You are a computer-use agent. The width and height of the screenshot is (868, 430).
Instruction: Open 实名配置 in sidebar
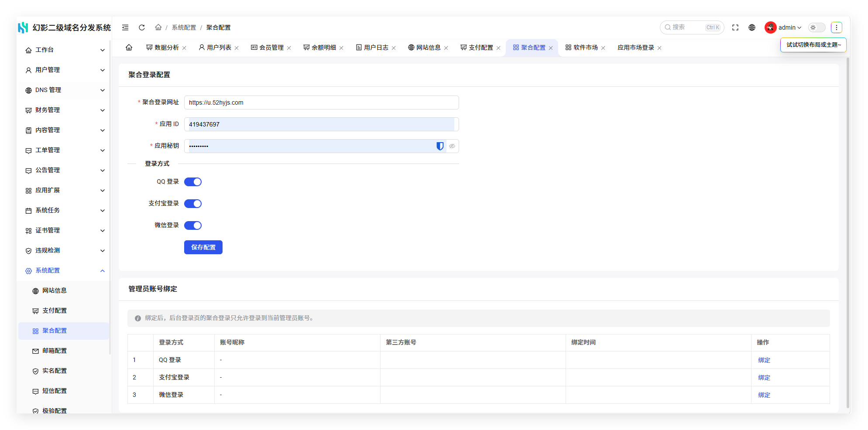64,371
